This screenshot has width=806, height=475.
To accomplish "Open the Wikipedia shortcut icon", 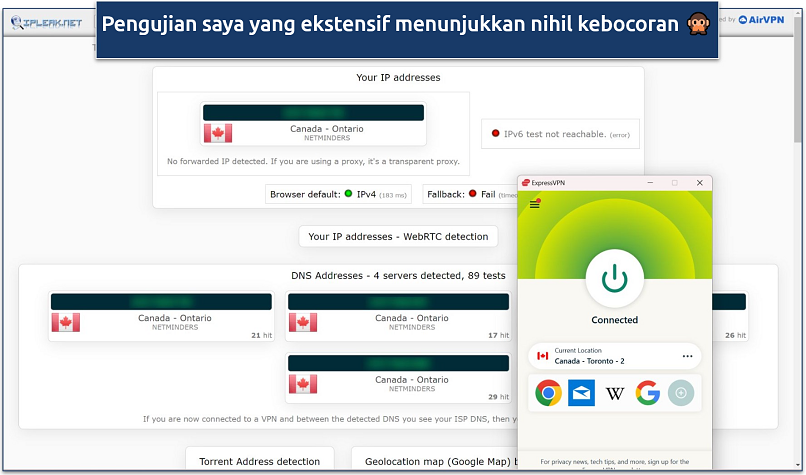I will (x=615, y=393).
